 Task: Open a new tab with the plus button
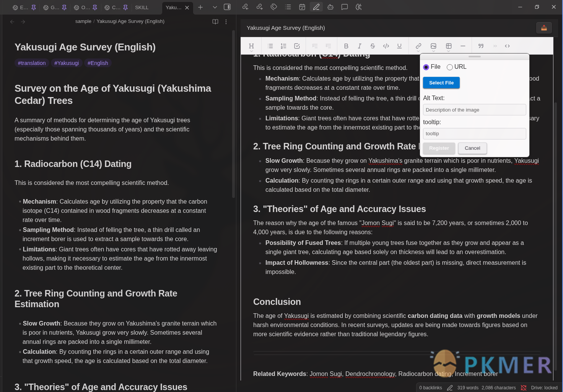pos(200,7)
